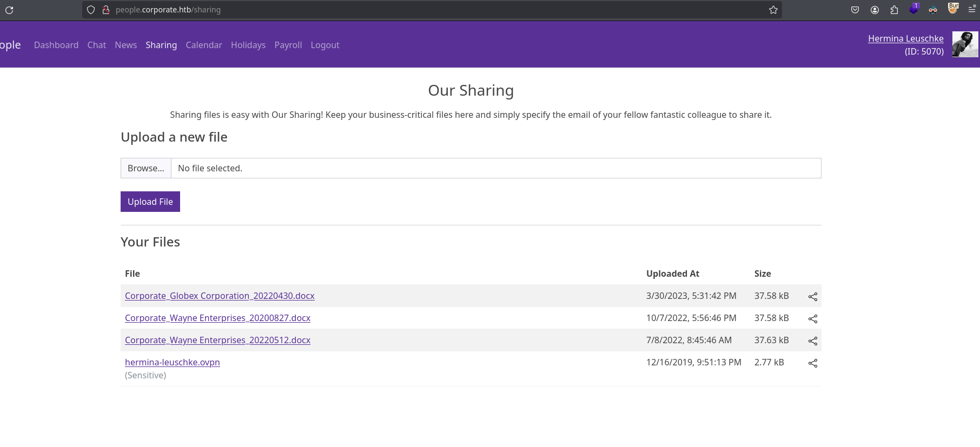Select the '7/8/2022, 8:45:46 AM' timestamp
Viewport: 980px width, 447px height.
click(689, 340)
